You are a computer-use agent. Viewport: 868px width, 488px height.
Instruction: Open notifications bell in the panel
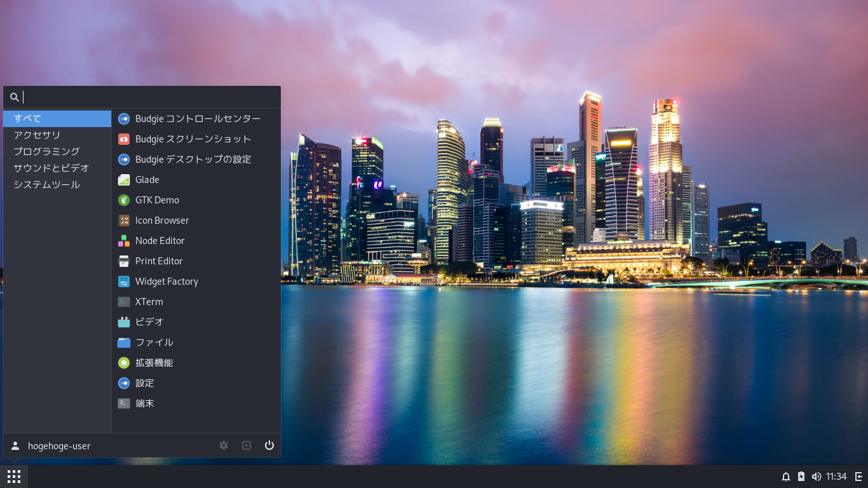[786, 477]
